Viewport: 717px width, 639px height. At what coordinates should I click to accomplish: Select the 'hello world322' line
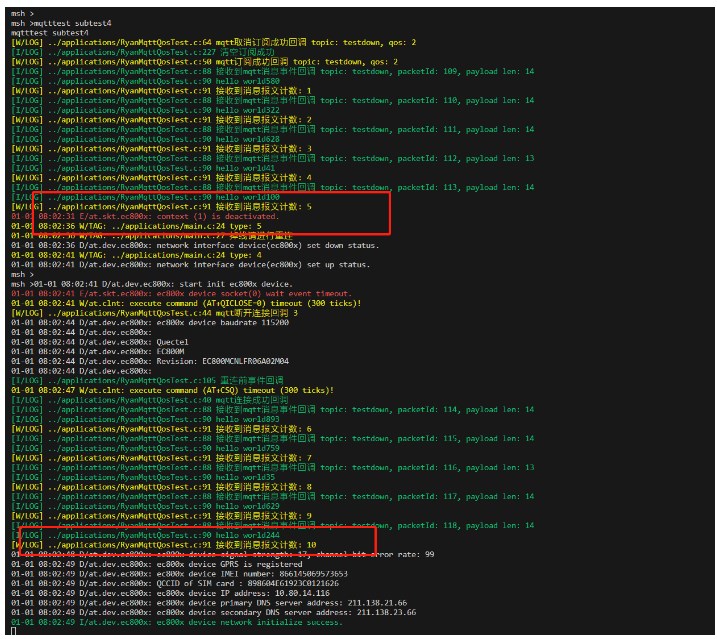coord(145,110)
